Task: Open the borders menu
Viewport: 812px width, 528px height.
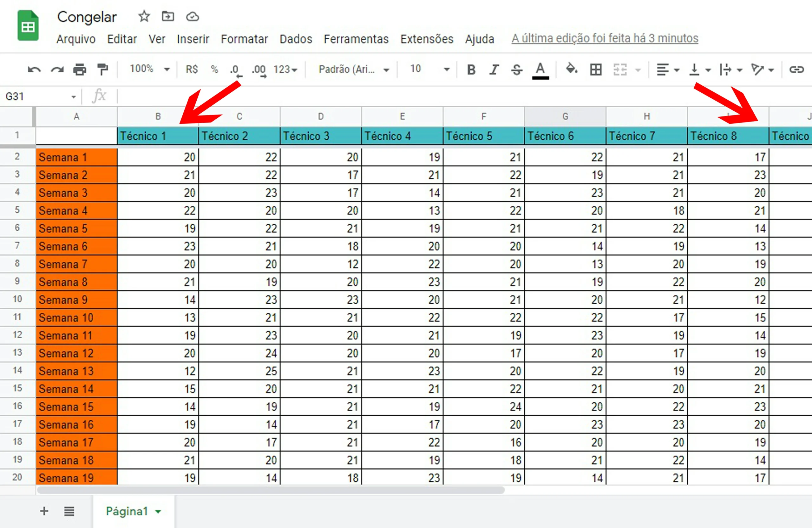Action: pyautogui.click(x=596, y=69)
